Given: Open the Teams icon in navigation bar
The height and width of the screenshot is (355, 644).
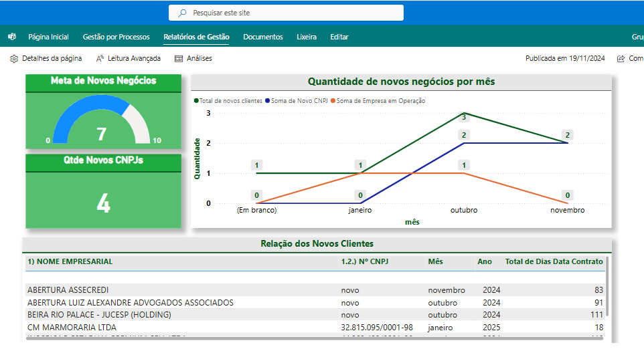Looking at the screenshot, I should tap(12, 37).
